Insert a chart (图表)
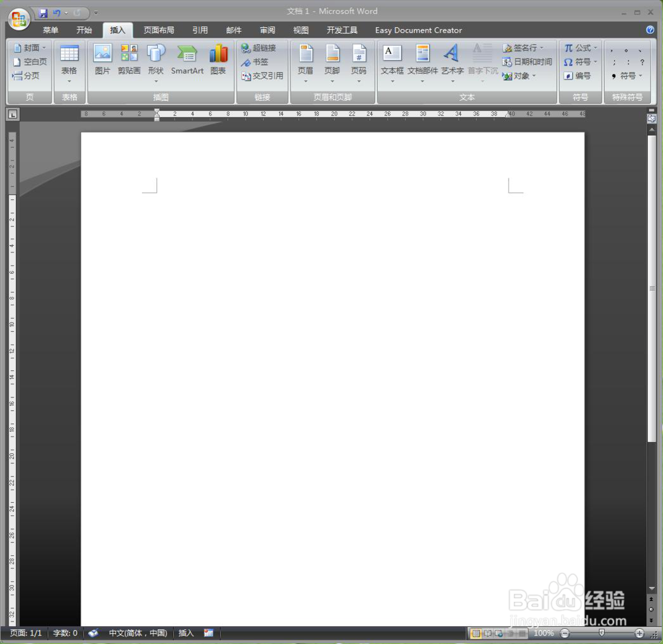Screen dimensions: 663x644 [x=218, y=60]
